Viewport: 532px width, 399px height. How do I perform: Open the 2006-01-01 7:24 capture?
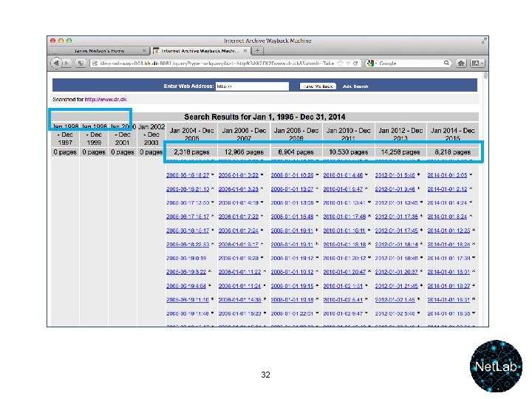(239, 231)
